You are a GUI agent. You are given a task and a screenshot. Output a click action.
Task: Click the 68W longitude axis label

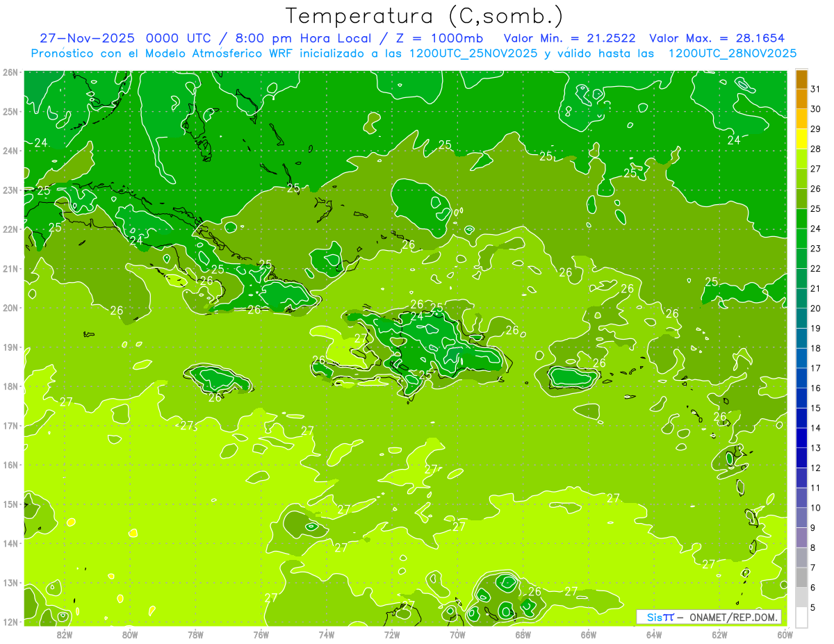point(523,634)
